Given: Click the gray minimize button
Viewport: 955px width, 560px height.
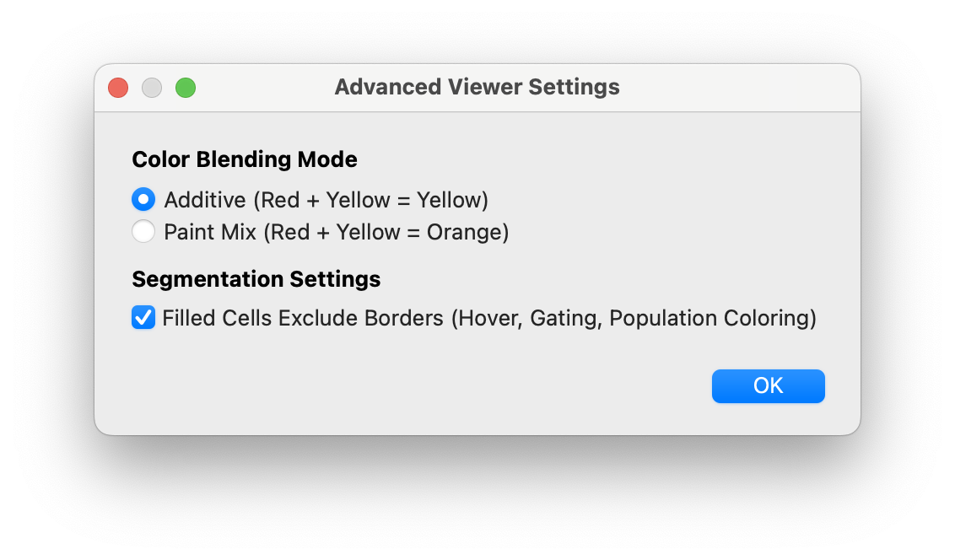Looking at the screenshot, I should tap(151, 87).
